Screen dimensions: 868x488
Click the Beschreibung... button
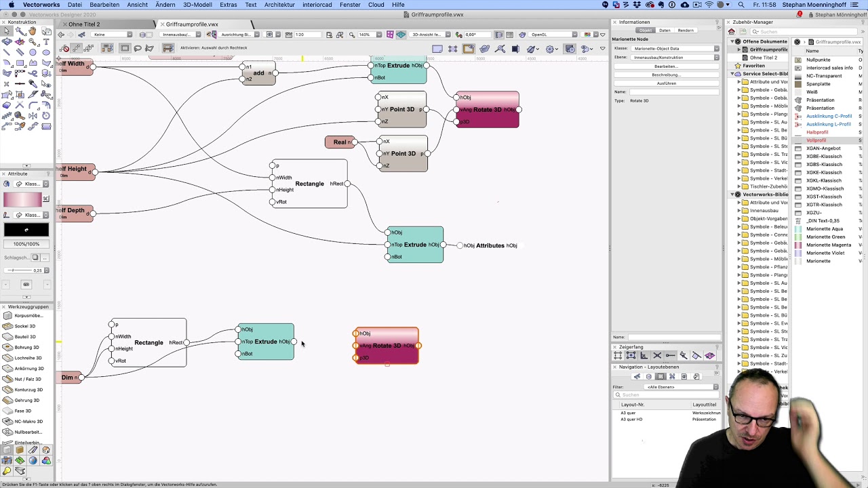tap(667, 75)
